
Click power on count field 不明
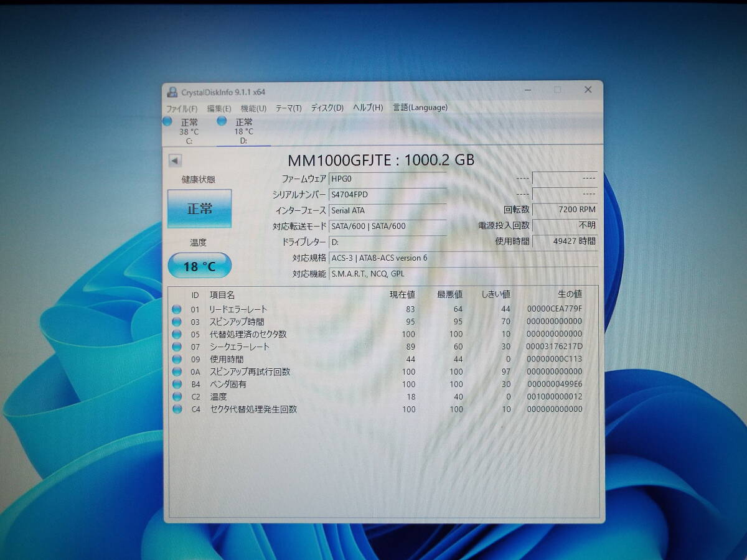tap(565, 225)
